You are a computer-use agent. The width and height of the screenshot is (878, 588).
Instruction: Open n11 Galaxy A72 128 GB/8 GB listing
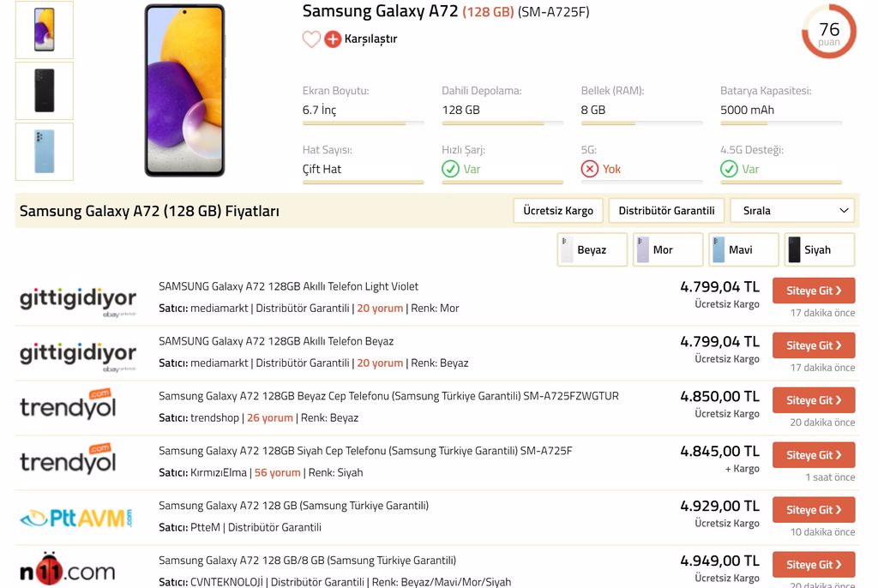[307, 561]
